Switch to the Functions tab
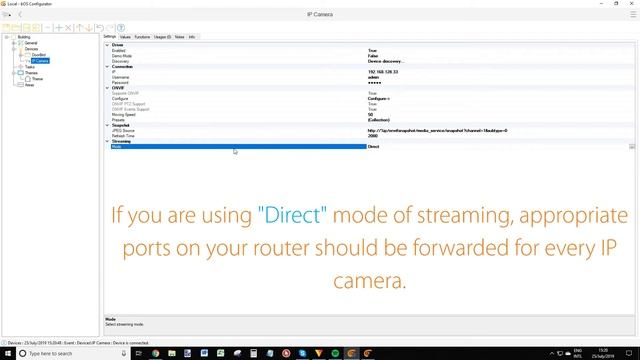Viewport: 640px width, 360px height. point(142,37)
